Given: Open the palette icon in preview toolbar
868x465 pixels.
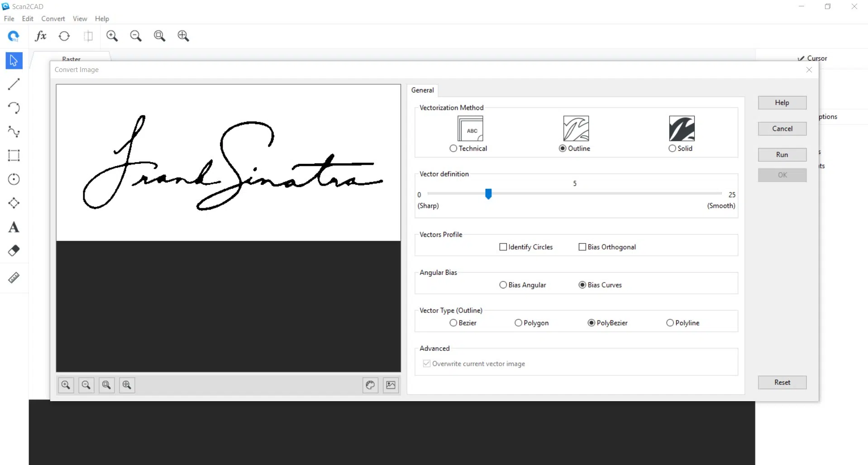Looking at the screenshot, I should tap(370, 385).
